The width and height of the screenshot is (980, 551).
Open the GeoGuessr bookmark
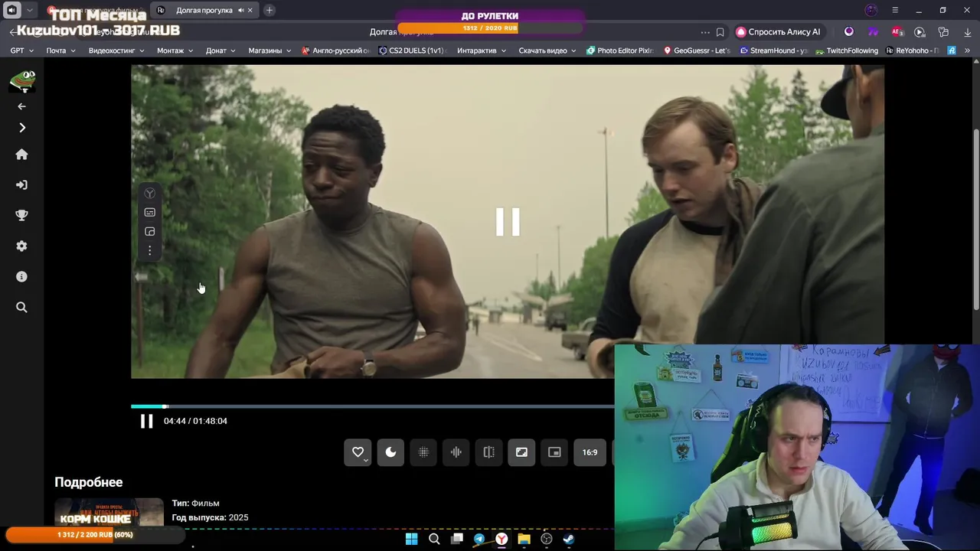pyautogui.click(x=697, y=51)
